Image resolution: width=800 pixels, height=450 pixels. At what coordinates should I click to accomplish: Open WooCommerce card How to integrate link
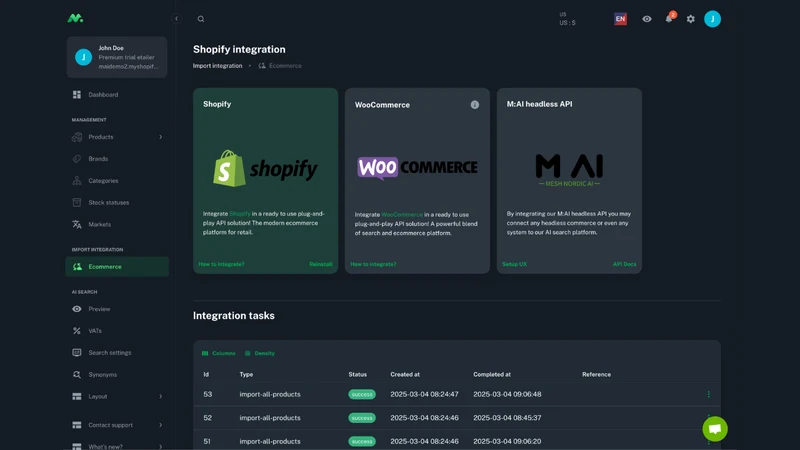coord(373,264)
